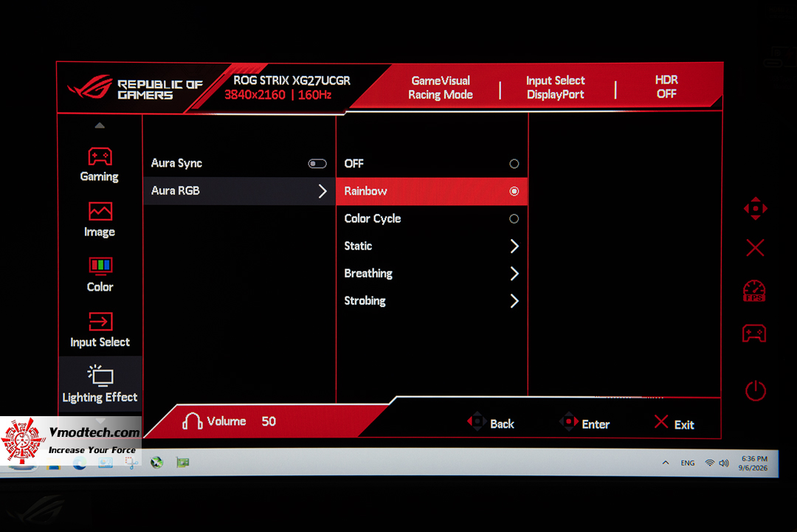Click the GameVisual Racing Mode header
The width and height of the screenshot is (797, 532).
point(440,87)
